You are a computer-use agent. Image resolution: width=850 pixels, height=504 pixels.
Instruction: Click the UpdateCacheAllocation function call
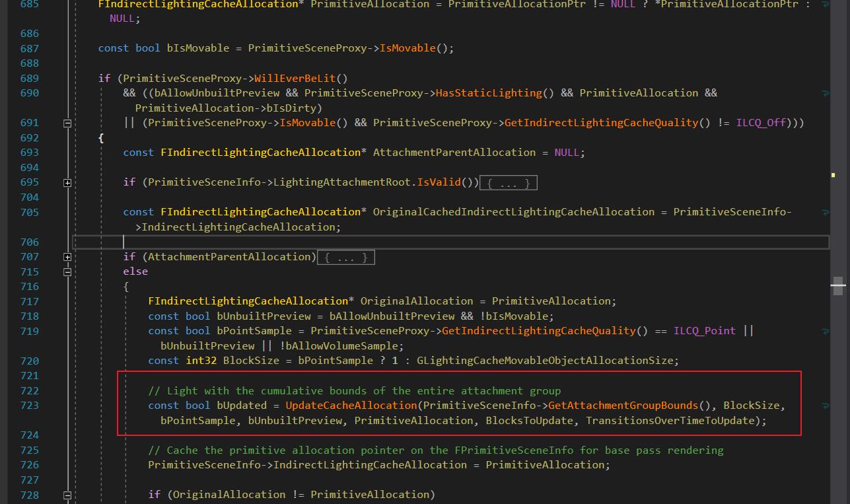(x=351, y=406)
